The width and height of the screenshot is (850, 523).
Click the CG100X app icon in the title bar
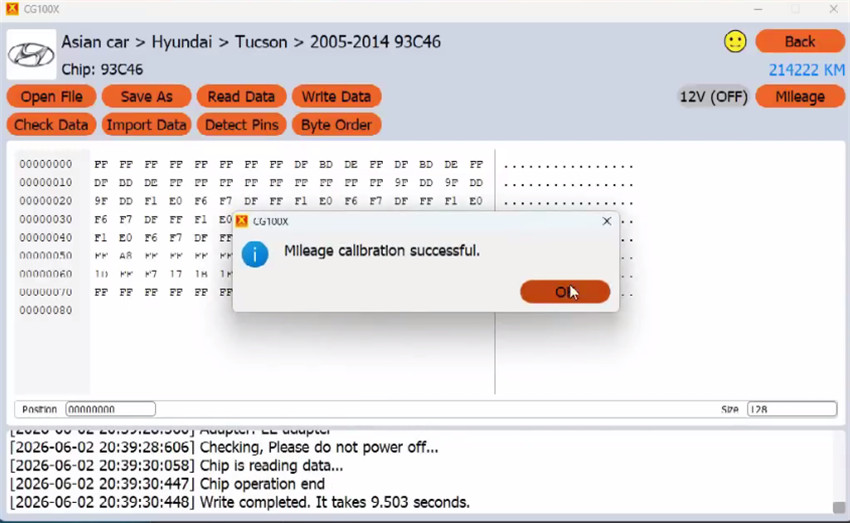coord(11,9)
